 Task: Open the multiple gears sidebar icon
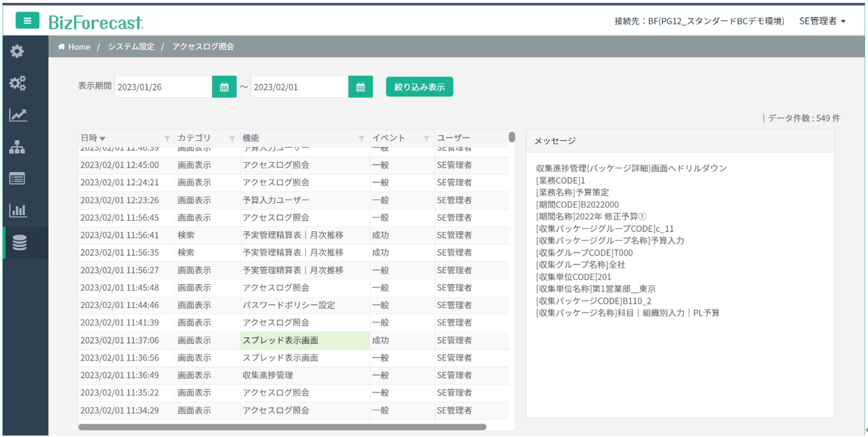pyautogui.click(x=17, y=83)
